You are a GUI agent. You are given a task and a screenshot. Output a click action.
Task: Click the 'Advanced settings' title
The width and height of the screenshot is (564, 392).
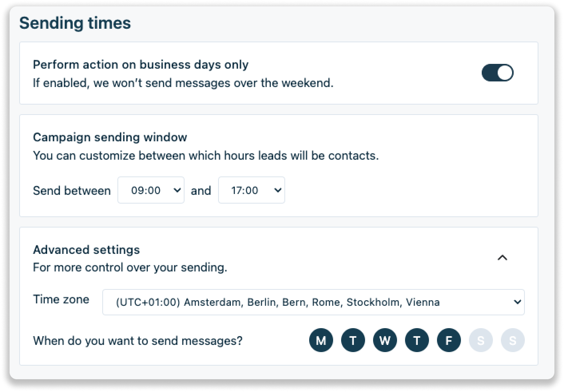(x=86, y=250)
